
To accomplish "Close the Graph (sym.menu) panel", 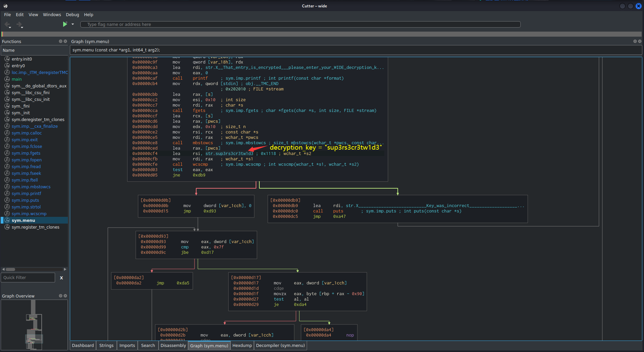I will click(x=640, y=41).
